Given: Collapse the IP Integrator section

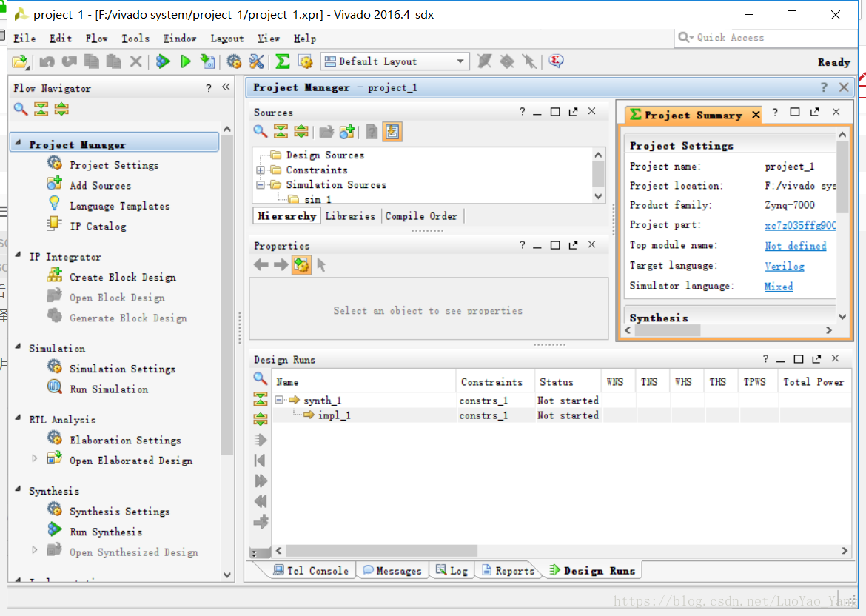Looking at the screenshot, I should [19, 255].
